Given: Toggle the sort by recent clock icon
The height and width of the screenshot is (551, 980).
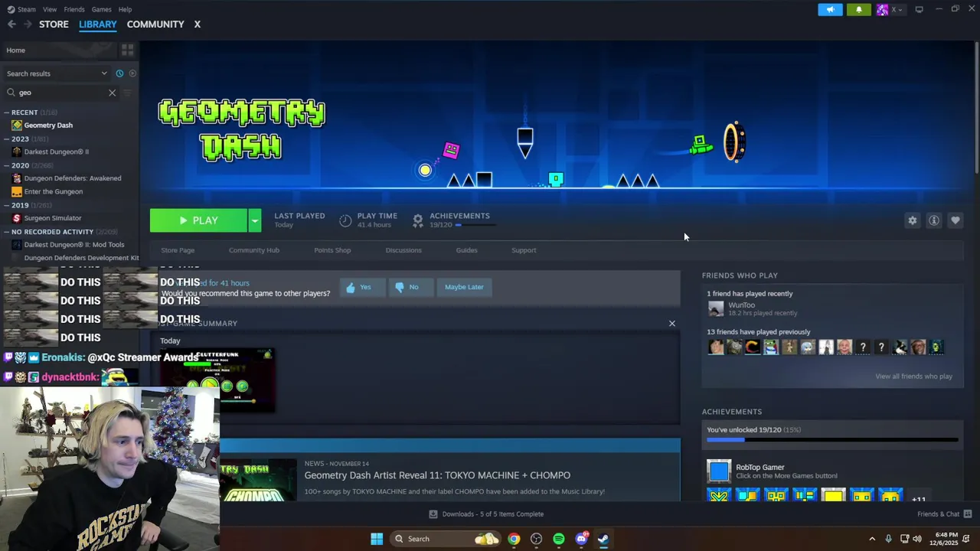Looking at the screenshot, I should (119, 73).
